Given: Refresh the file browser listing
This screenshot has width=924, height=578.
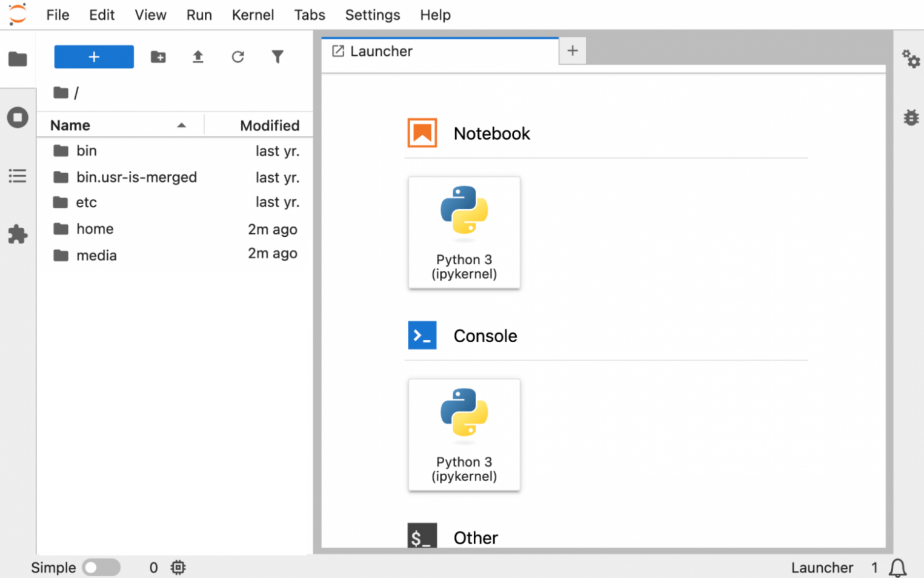Looking at the screenshot, I should click(x=238, y=57).
